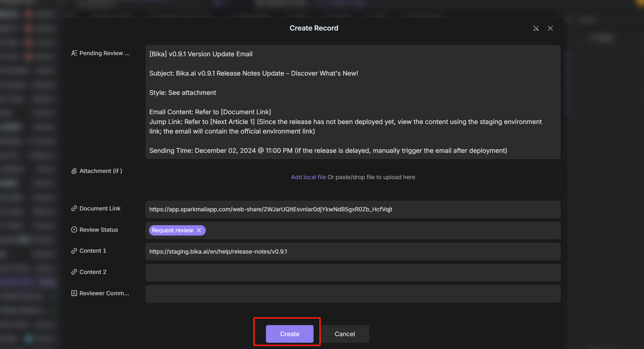Click the Pending Review field label
644x349 pixels.
point(105,53)
